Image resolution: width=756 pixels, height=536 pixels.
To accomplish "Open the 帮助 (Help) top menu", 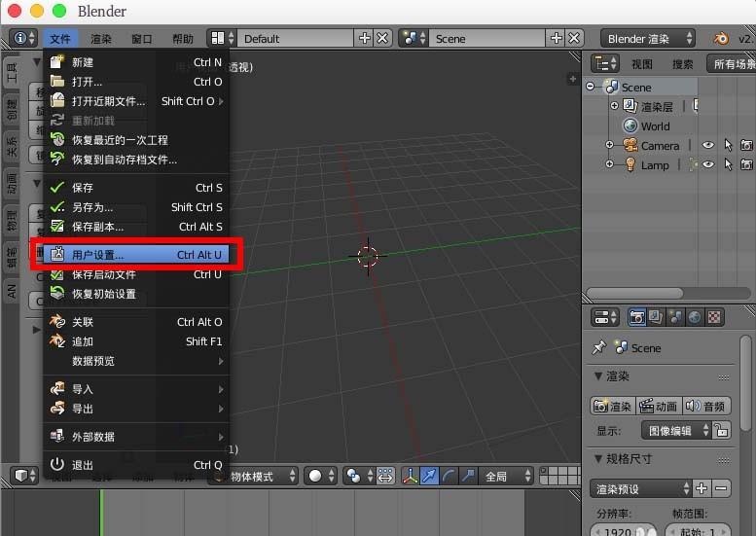I will point(183,39).
